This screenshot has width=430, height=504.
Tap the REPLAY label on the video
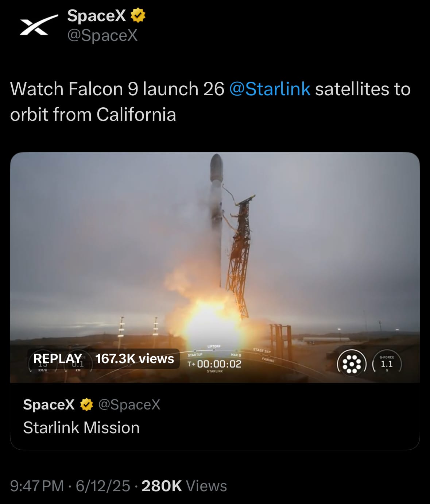click(x=58, y=358)
